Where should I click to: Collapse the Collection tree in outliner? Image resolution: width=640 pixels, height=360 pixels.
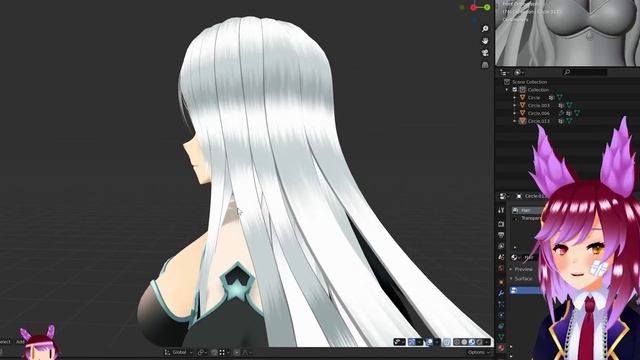coord(507,90)
